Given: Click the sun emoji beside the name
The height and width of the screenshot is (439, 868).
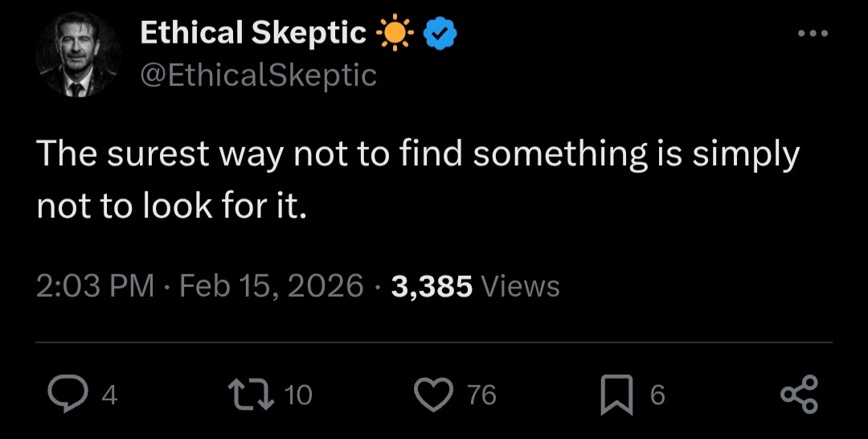Looking at the screenshot, I should (x=394, y=33).
